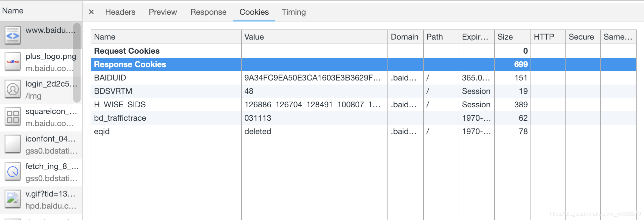Click the H_WISE_SIDS value 126886_126704
This screenshot has width=644, height=220.
[312, 105]
